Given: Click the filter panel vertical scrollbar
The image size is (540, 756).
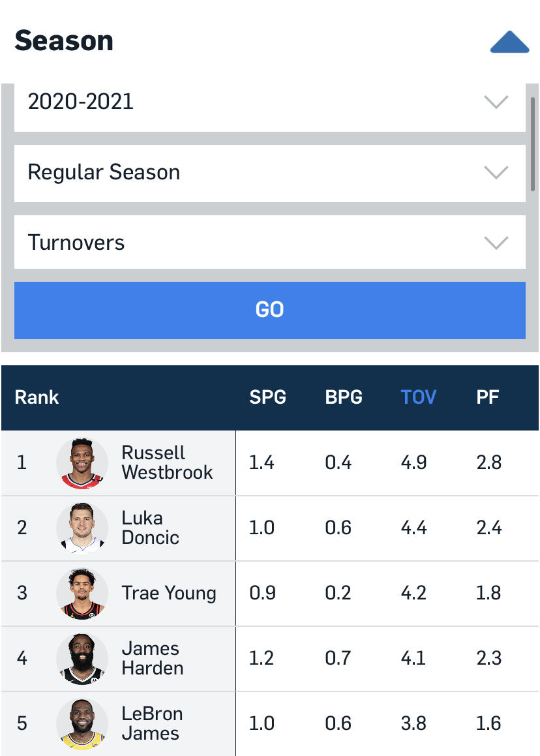Looking at the screenshot, I should pos(533,142).
